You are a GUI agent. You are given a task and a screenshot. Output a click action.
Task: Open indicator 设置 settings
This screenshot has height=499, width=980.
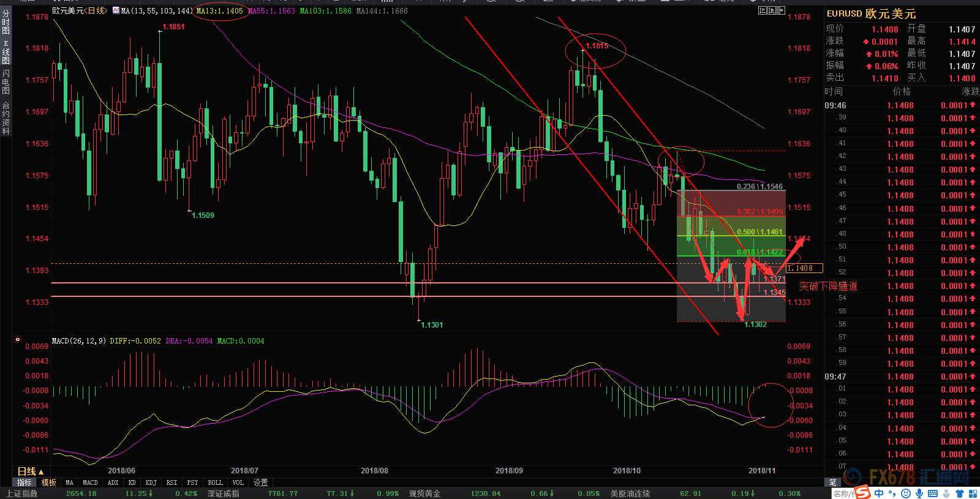coord(260,482)
